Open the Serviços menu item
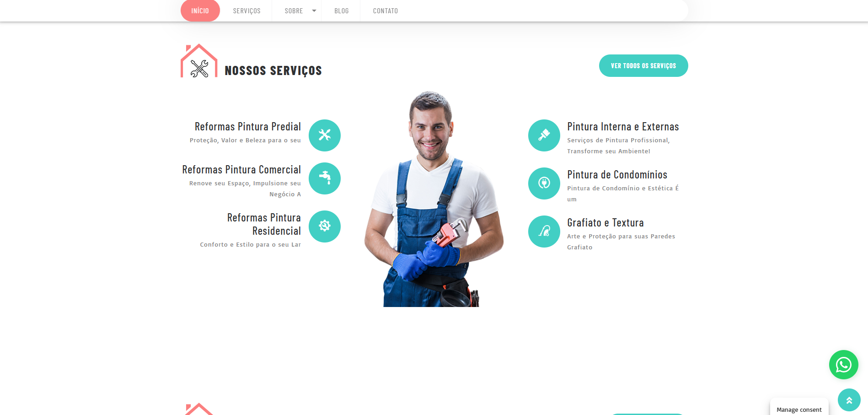The image size is (868, 415). coord(246,11)
